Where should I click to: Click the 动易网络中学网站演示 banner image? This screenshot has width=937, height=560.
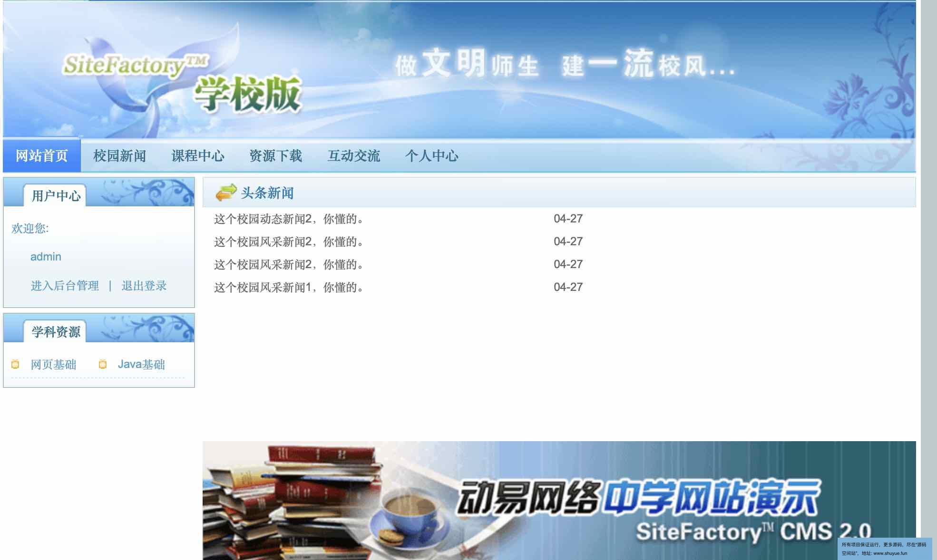click(559, 501)
